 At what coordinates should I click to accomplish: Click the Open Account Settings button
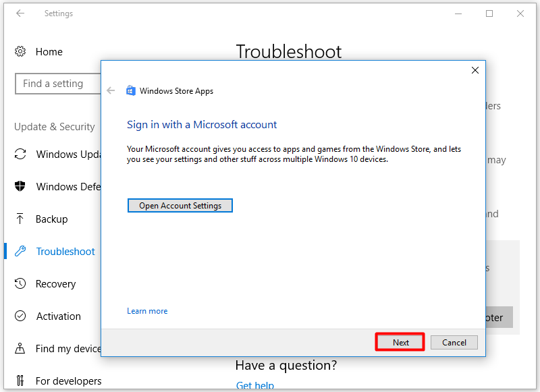[180, 206]
